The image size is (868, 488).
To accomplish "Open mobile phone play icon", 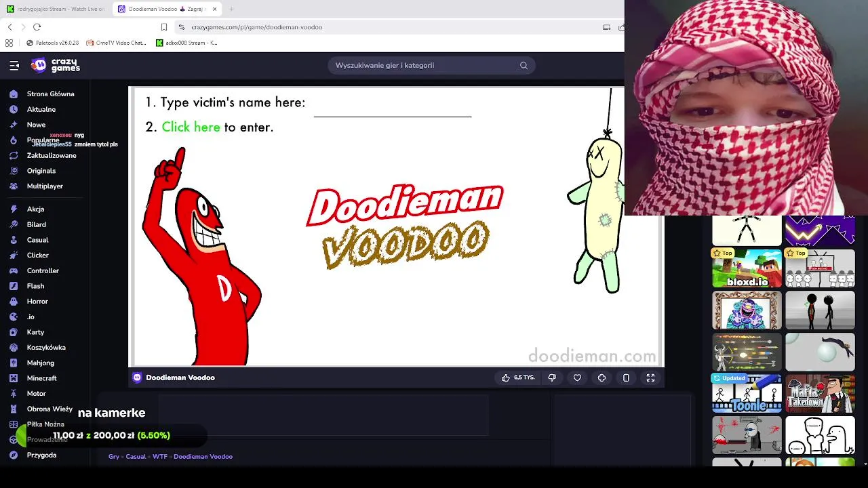I will point(626,378).
